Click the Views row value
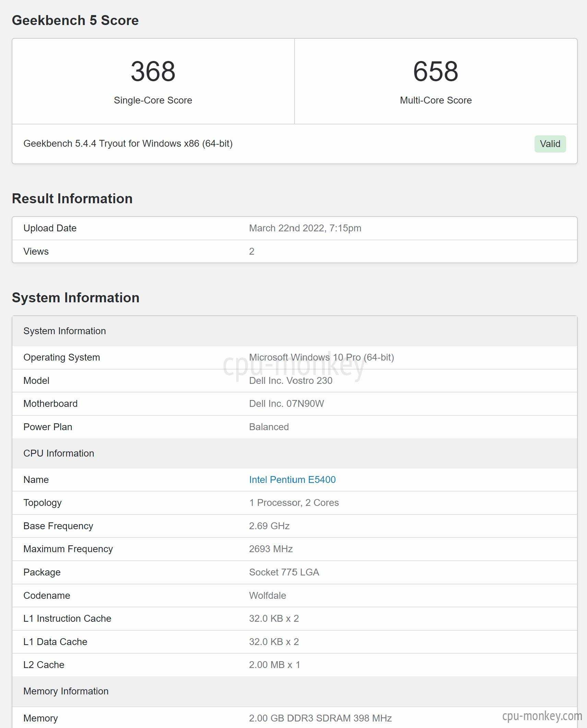The image size is (587, 728). 252,251
